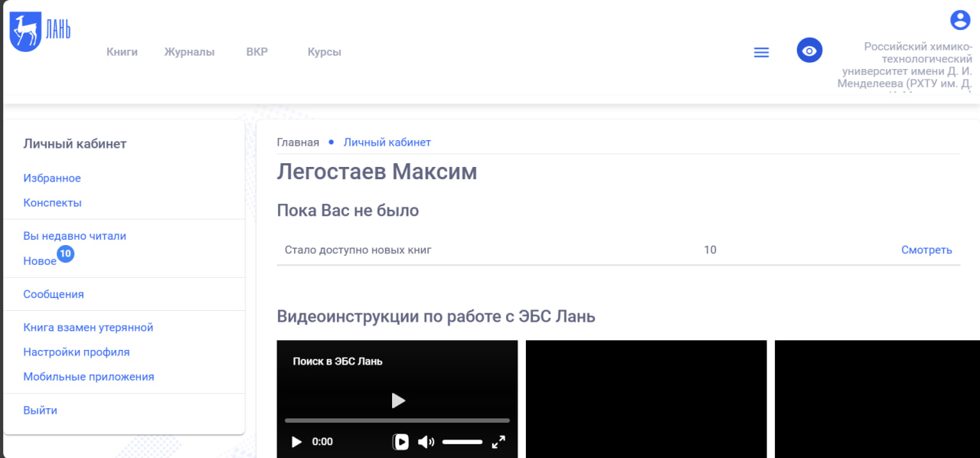Click the small play logo inside video controls
The height and width of the screenshot is (458, 980).
tap(400, 442)
